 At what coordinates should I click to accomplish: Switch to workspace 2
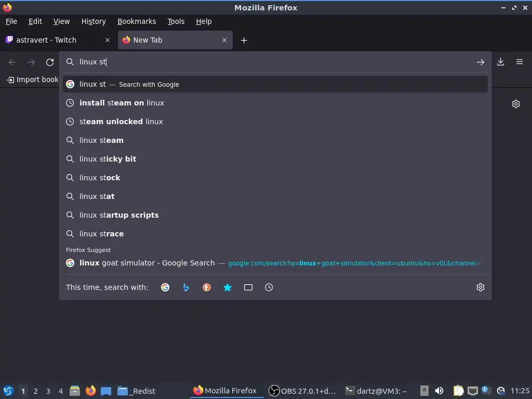(x=36, y=391)
